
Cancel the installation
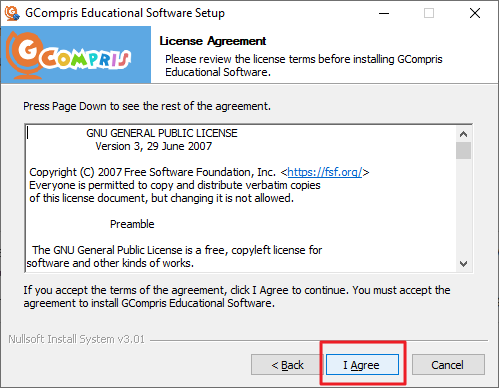448,365
